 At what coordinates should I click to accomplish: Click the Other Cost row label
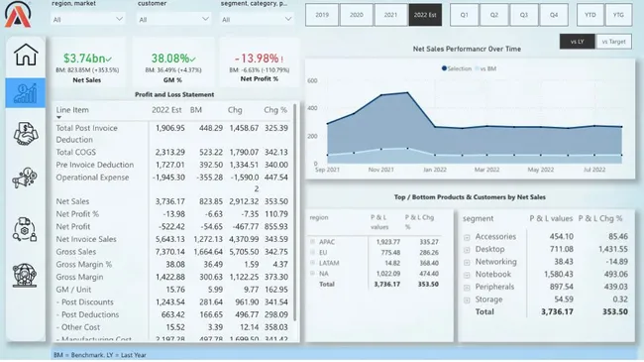(78, 327)
